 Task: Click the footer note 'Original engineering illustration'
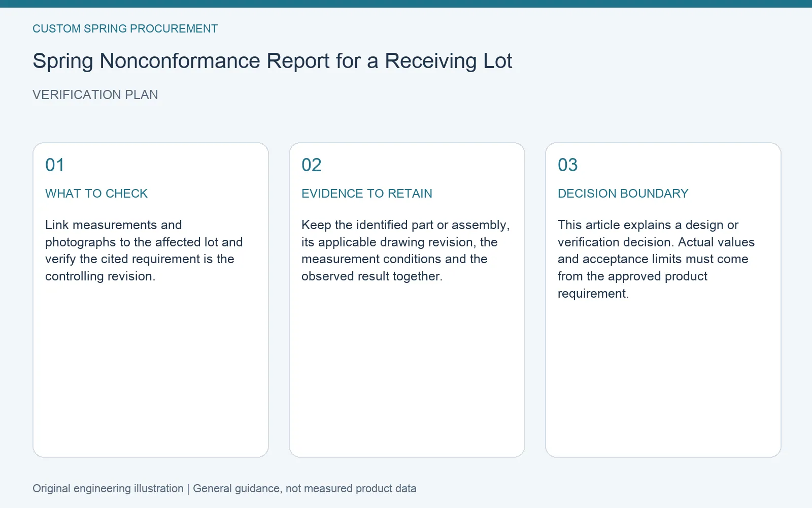[108, 489]
